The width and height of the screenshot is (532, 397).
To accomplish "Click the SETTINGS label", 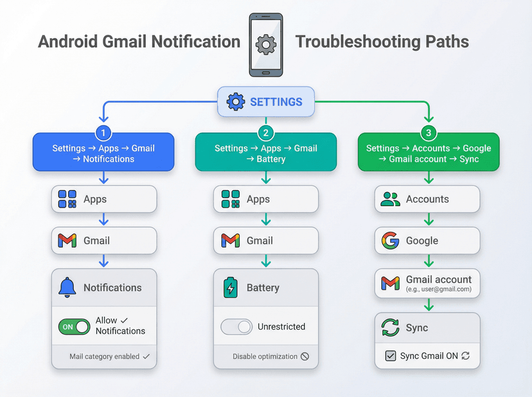I will click(276, 101).
